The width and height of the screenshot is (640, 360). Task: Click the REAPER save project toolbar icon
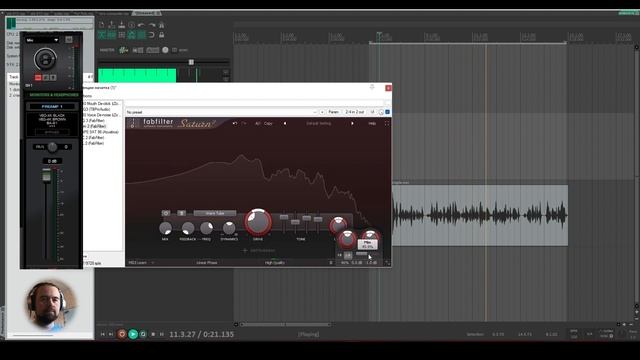click(x=122, y=25)
